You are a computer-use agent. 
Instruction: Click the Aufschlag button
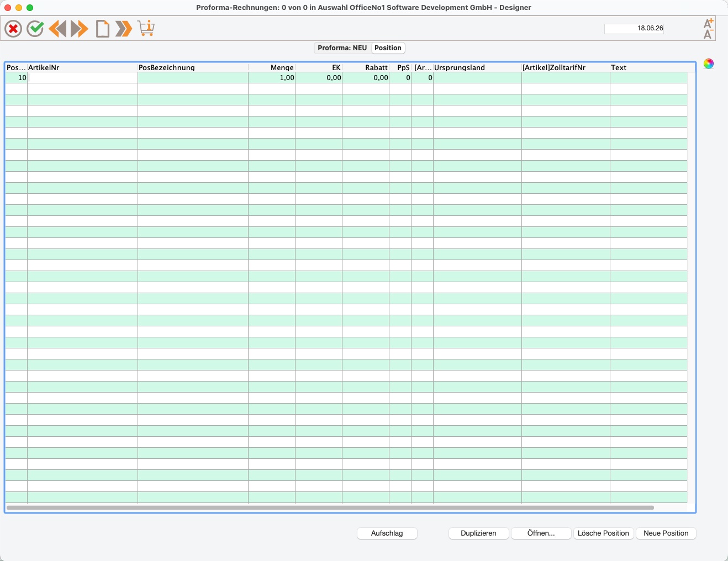(x=387, y=533)
